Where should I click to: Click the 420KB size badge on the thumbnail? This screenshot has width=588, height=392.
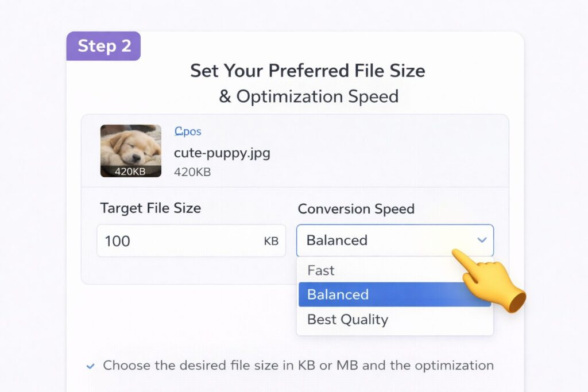point(130,170)
